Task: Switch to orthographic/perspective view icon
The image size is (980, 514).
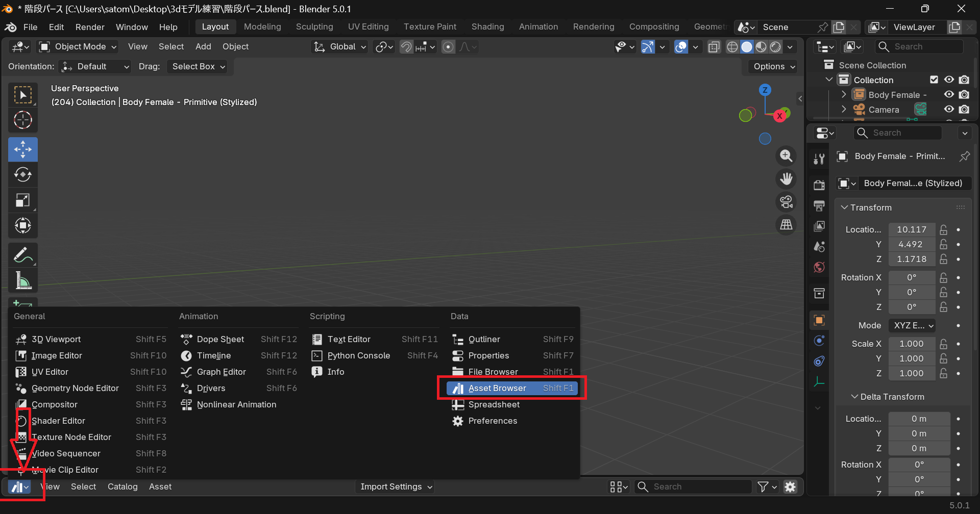Action: 786,225
